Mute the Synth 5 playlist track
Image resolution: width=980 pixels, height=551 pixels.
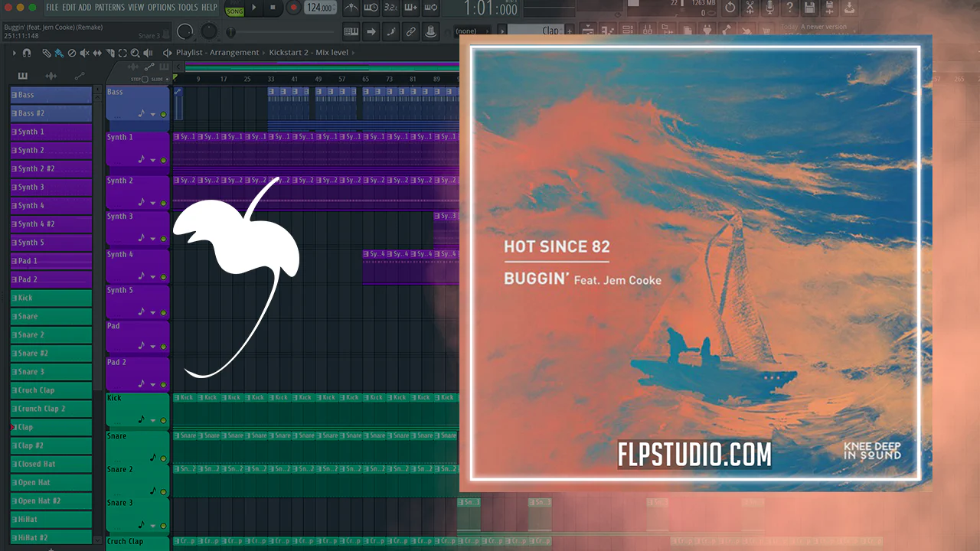(163, 312)
